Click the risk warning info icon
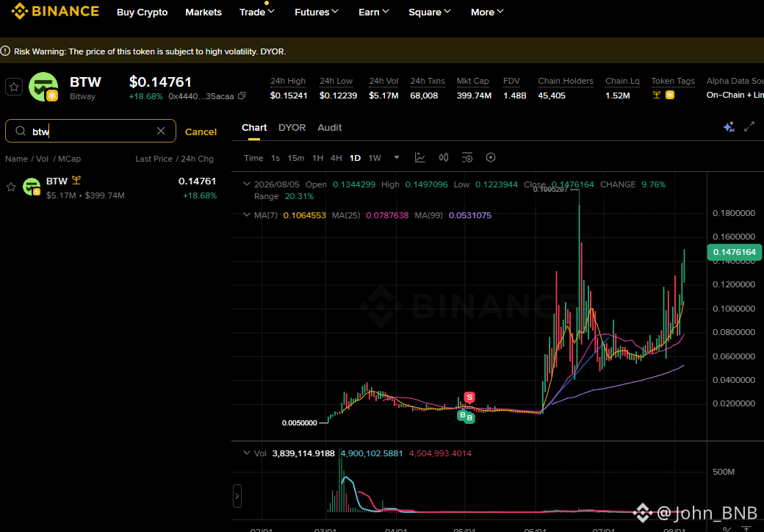Viewport: 764px width, 532px height. (x=5, y=51)
